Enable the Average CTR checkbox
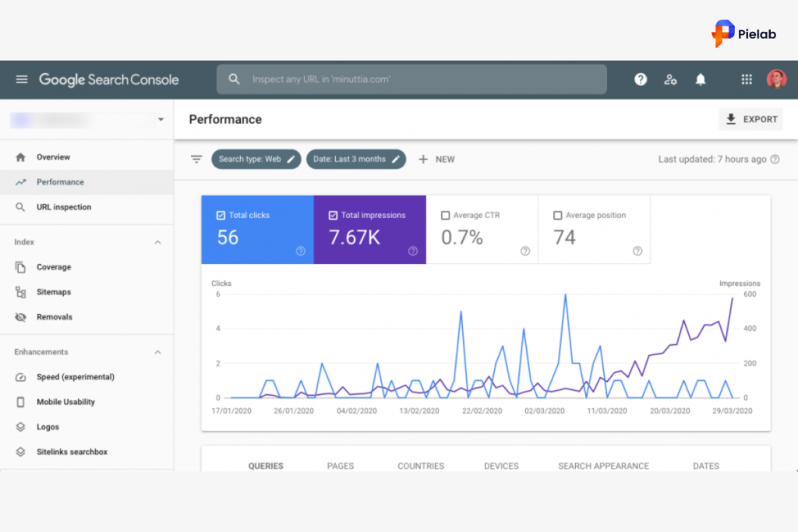 coord(445,215)
